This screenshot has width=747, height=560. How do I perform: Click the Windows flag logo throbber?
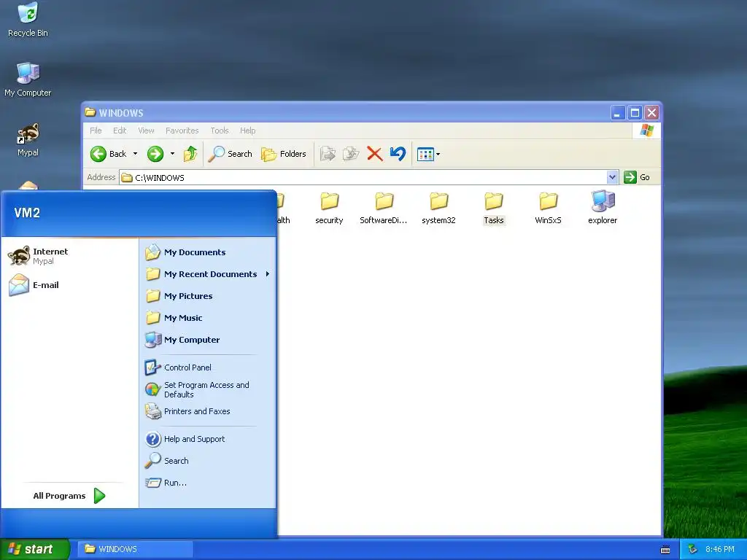point(646,131)
